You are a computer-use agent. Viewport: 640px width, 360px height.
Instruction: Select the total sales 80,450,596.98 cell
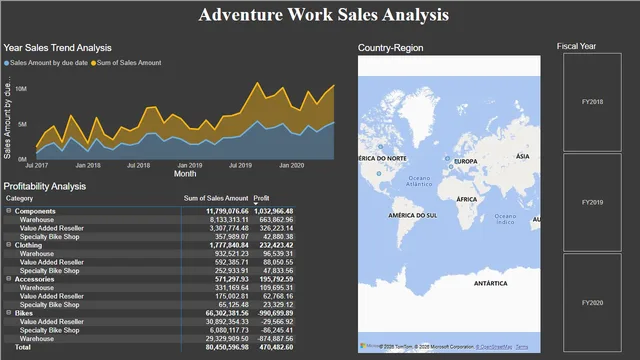pyautogui.click(x=227, y=347)
